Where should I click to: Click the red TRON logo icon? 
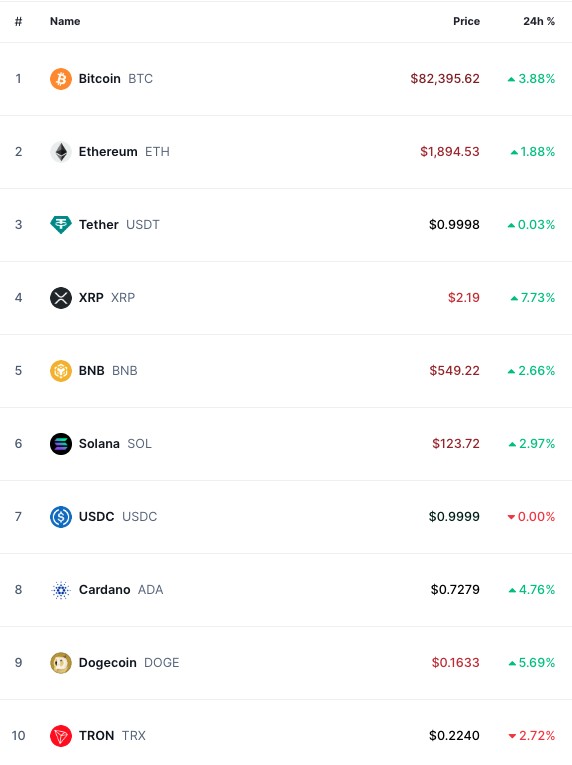coord(61,736)
